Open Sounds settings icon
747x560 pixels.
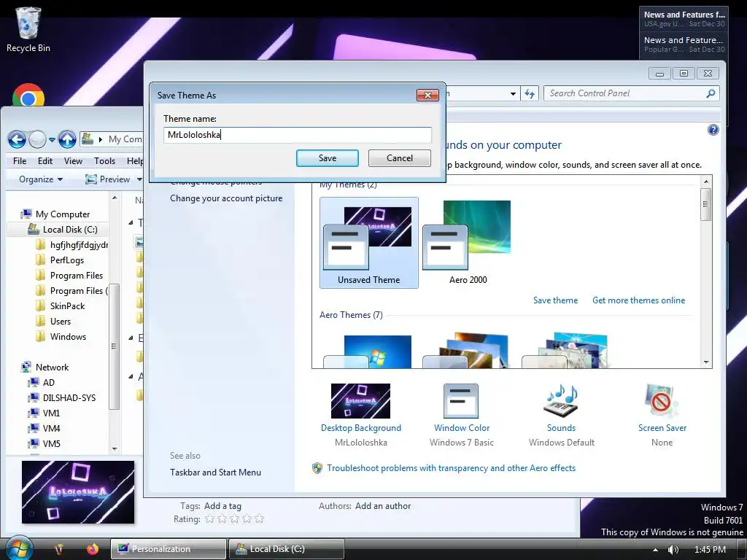click(561, 401)
